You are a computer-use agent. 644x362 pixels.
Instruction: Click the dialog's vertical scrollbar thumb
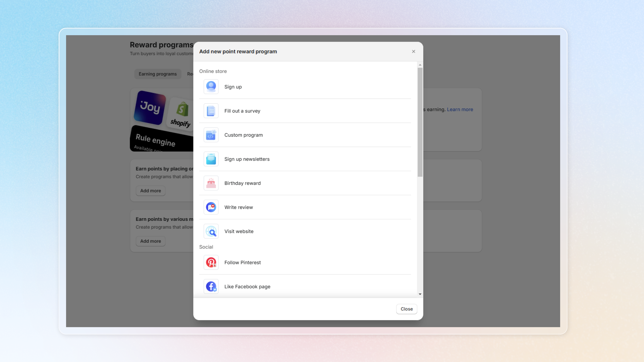(x=420, y=122)
